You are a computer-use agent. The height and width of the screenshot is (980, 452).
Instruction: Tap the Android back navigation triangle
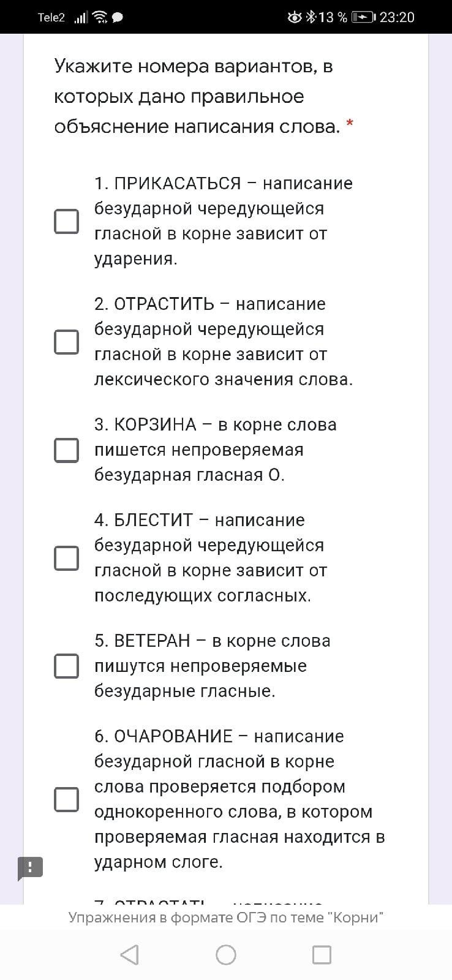(x=129, y=954)
